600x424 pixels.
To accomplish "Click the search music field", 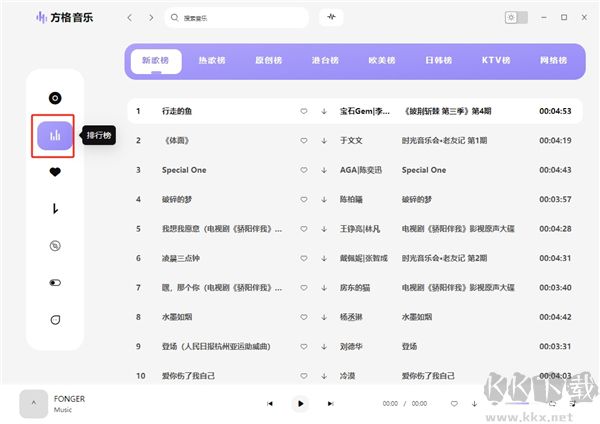I will point(236,18).
